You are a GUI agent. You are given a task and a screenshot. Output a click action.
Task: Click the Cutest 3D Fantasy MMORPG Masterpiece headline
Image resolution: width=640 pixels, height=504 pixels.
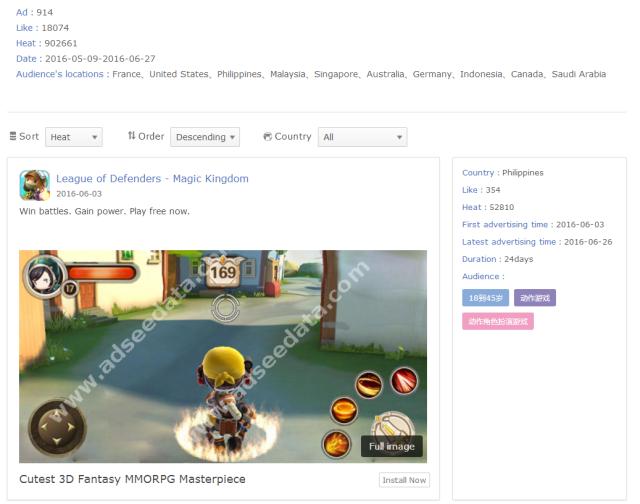132,479
